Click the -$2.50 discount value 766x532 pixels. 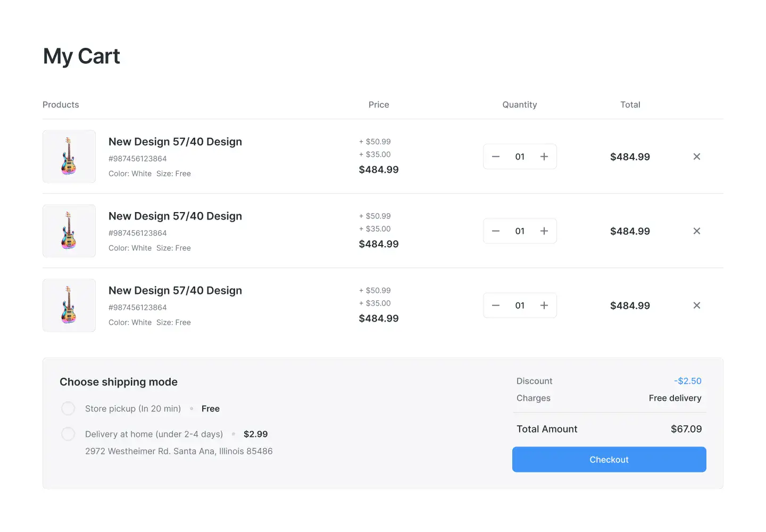688,381
